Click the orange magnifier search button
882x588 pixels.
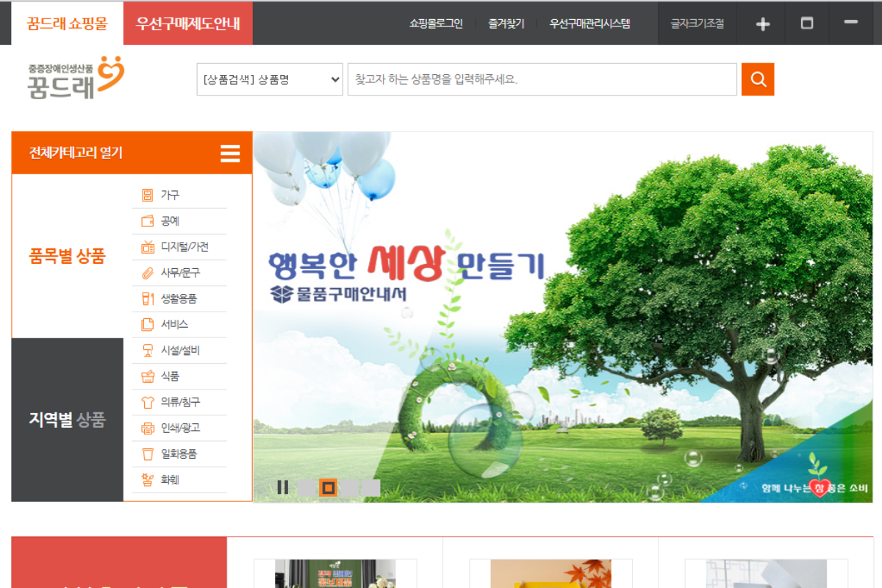click(x=757, y=79)
